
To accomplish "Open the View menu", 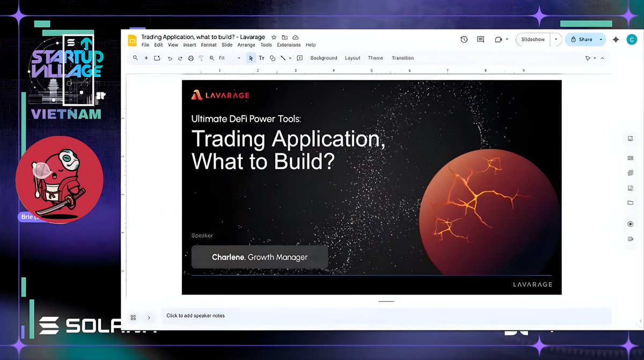I will pyautogui.click(x=173, y=45).
